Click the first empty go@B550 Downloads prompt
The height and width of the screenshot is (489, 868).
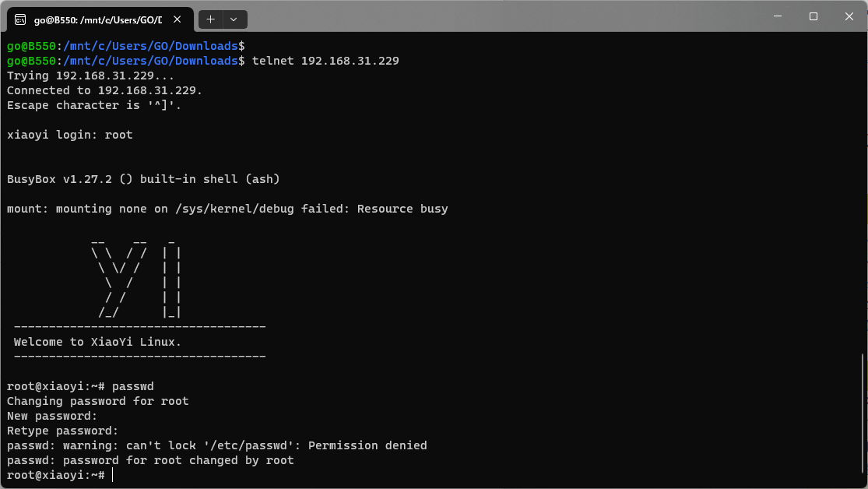click(125, 46)
